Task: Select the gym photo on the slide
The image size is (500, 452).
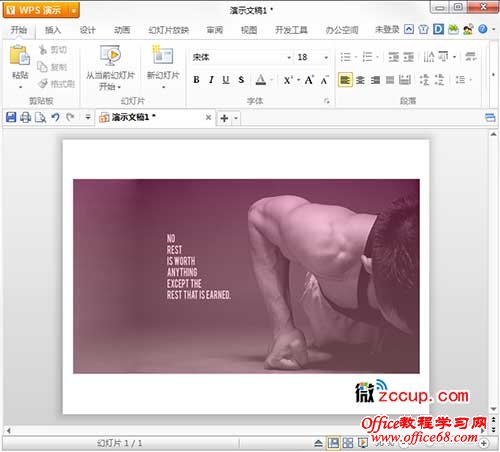Action: point(246,276)
